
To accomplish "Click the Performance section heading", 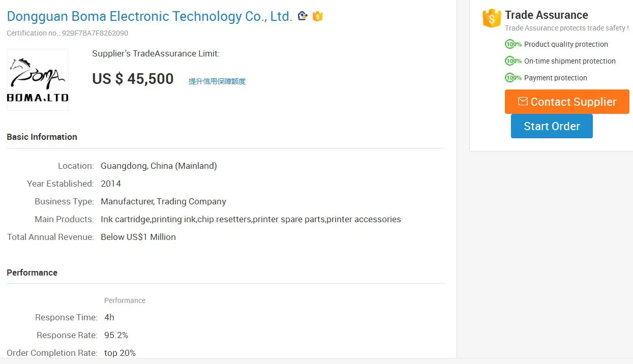I will tap(32, 272).
